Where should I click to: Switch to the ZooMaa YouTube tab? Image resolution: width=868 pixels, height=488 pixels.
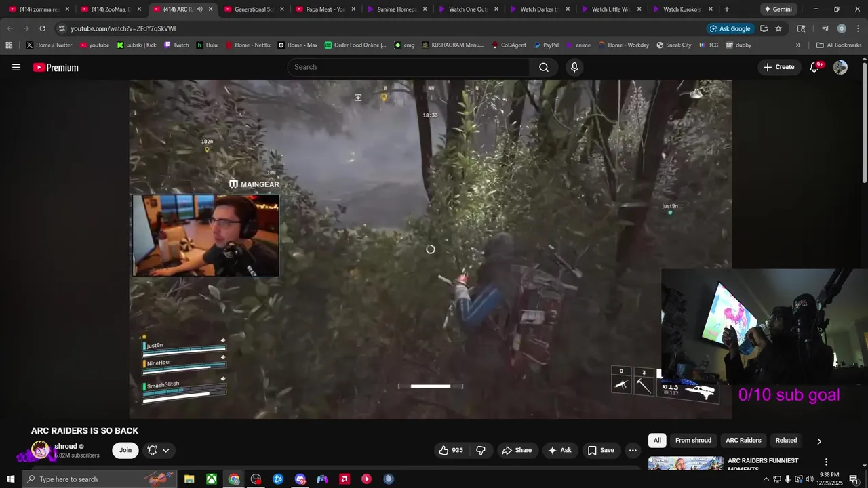[111, 9]
